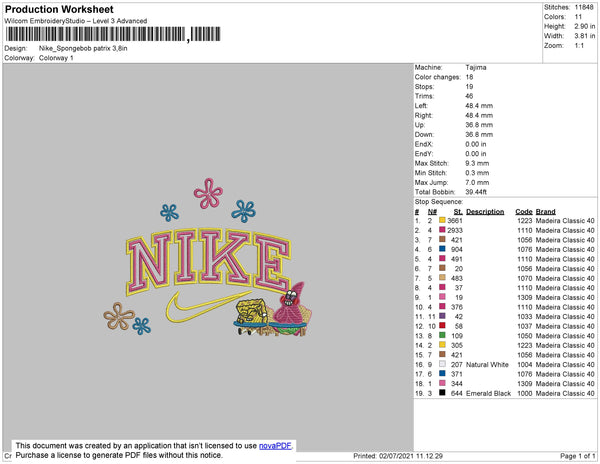This screenshot has width=600, height=464.
Task: Click the white swatch in stop row 16
Action: [442, 364]
